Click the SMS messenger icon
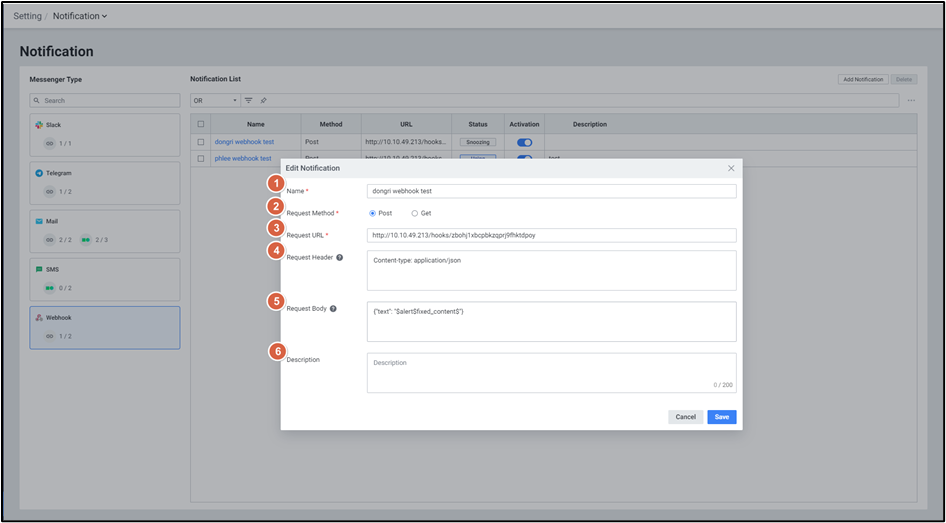This screenshot has width=946, height=523. click(x=39, y=269)
